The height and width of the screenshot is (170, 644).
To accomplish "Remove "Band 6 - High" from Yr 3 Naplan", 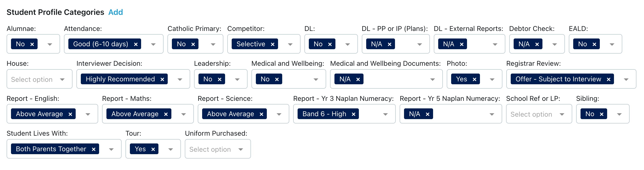I will pos(354,114).
